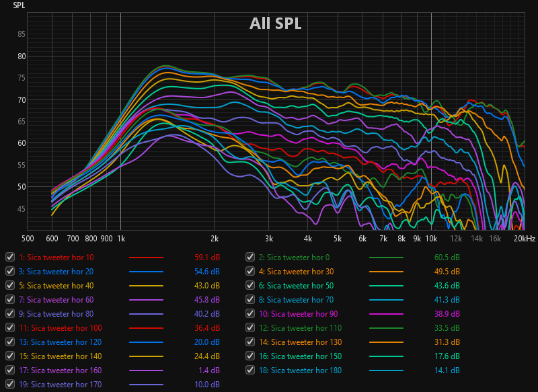Click the orange line sample for hor 30

click(386, 271)
